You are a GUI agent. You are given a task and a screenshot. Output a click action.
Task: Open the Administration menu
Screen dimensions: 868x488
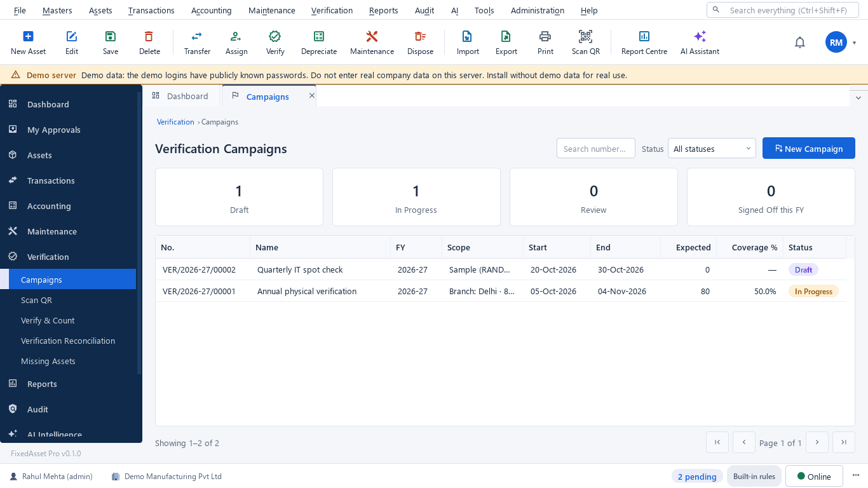(x=538, y=10)
